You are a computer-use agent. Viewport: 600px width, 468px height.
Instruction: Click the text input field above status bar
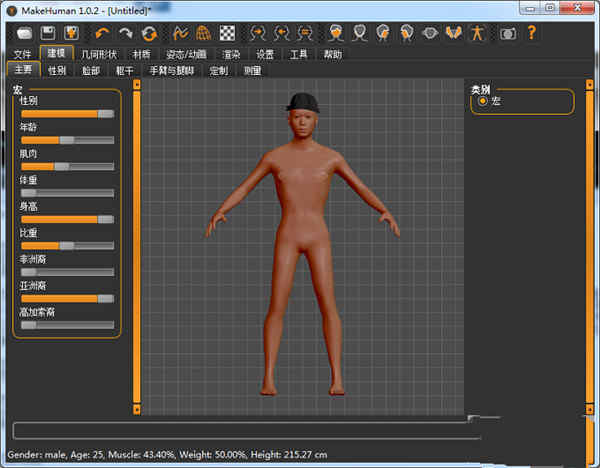coord(245,431)
